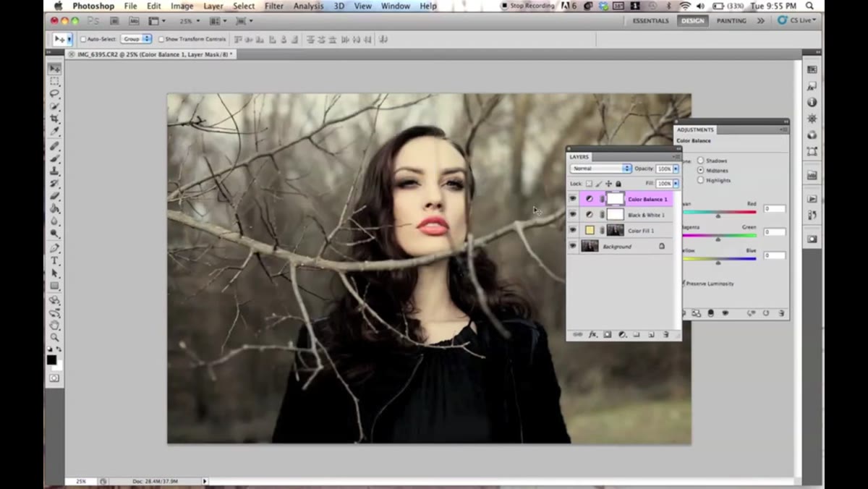Stop Recording in the menu bar
This screenshot has height=489, width=868.
coord(527,6)
